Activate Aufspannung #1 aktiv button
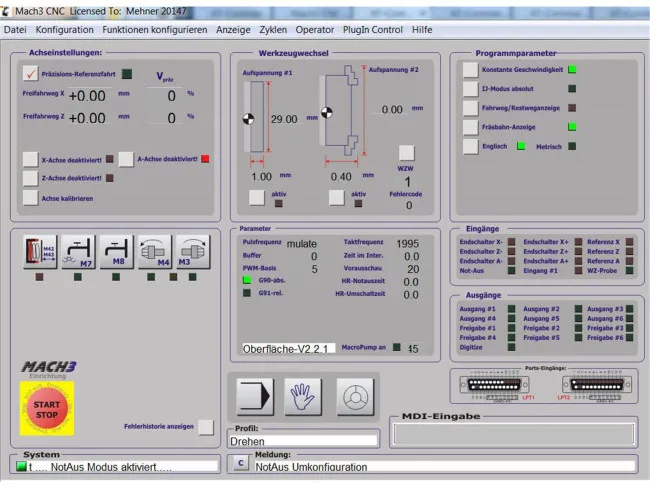Image resolution: width=650 pixels, height=488 pixels. pyautogui.click(x=257, y=198)
